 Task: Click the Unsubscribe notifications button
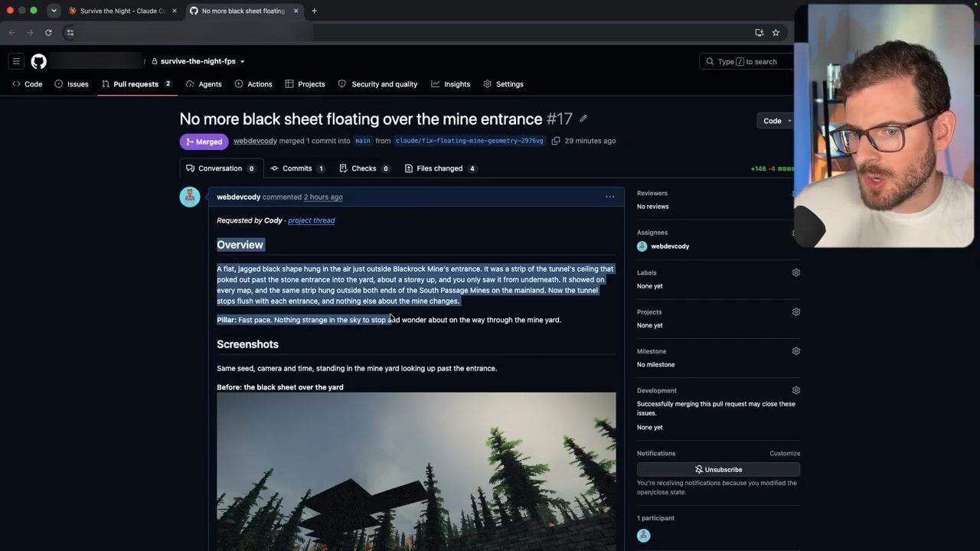coord(718,469)
